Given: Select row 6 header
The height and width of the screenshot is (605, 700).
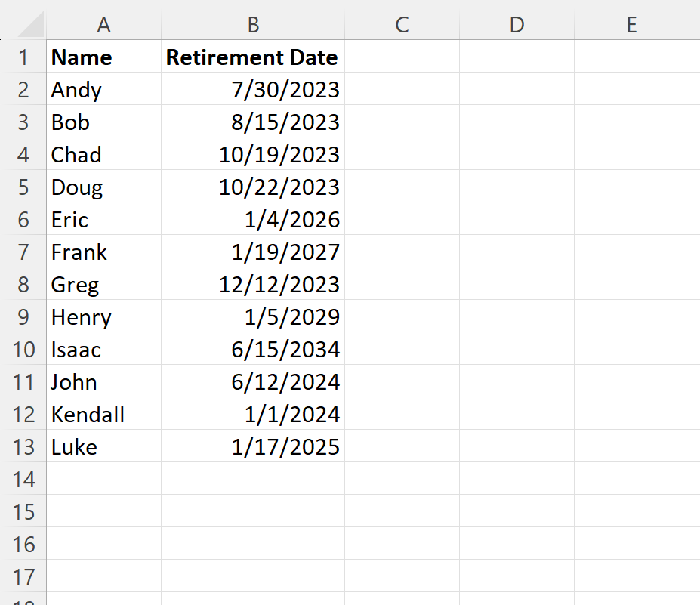Looking at the screenshot, I should (23, 220).
